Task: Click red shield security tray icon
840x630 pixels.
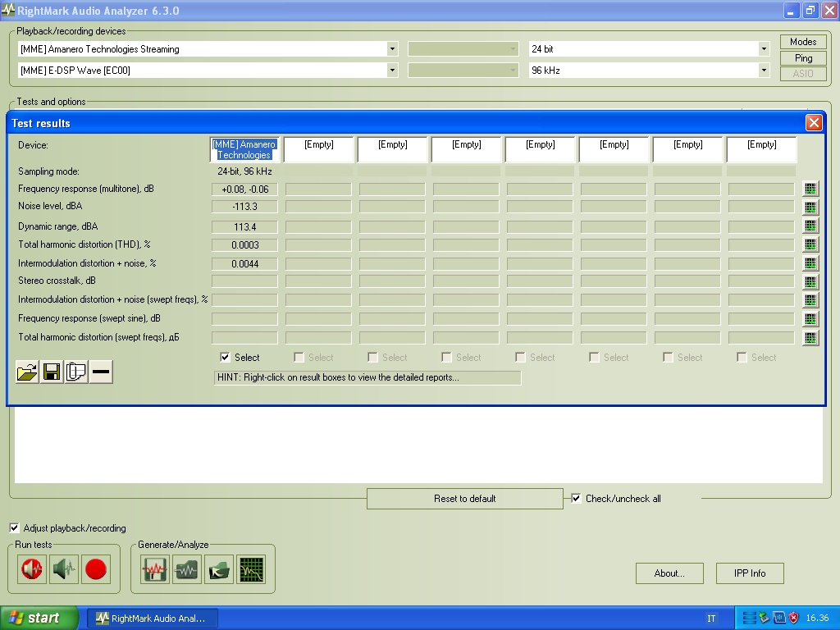Action: (x=794, y=619)
